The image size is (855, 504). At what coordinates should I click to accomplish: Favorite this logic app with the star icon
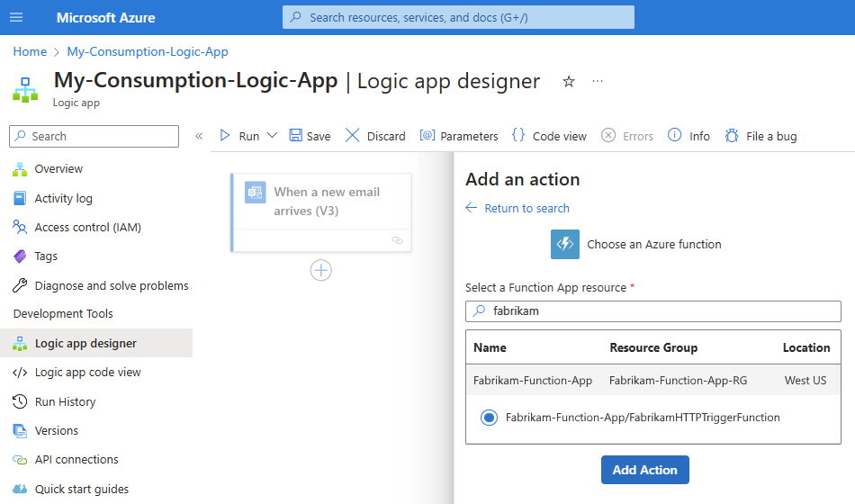point(569,82)
